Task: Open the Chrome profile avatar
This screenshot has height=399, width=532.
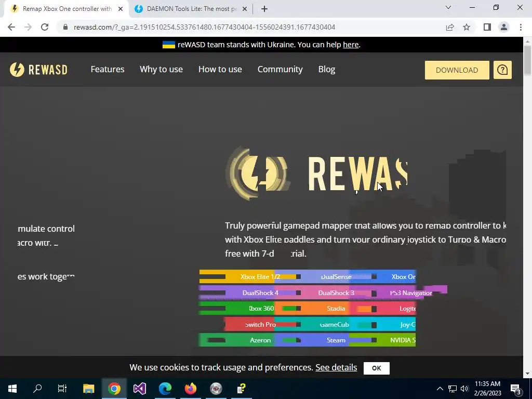Action: (x=504, y=27)
